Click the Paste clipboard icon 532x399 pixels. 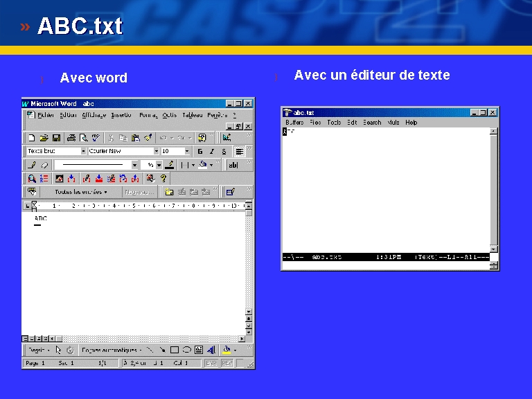[135, 138]
